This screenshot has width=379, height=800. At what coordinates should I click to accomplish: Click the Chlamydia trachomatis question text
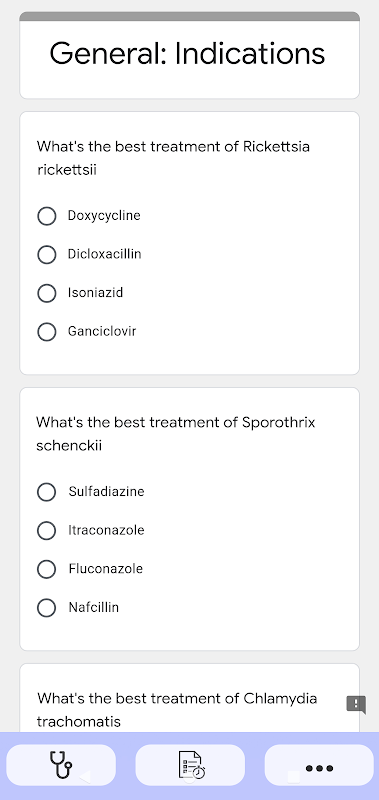point(177,710)
